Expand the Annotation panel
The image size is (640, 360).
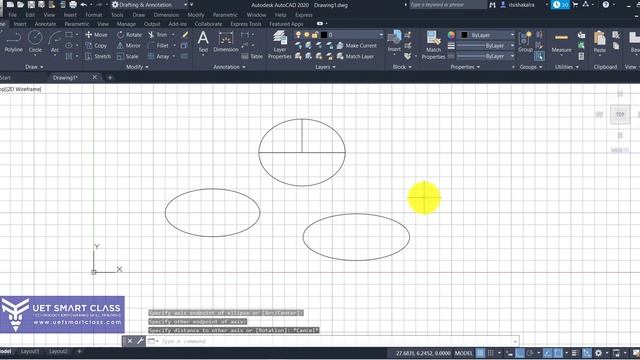click(229, 67)
